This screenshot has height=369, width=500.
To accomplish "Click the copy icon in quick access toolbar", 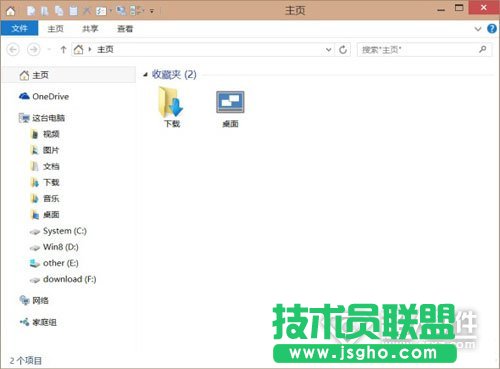I will tap(59, 11).
